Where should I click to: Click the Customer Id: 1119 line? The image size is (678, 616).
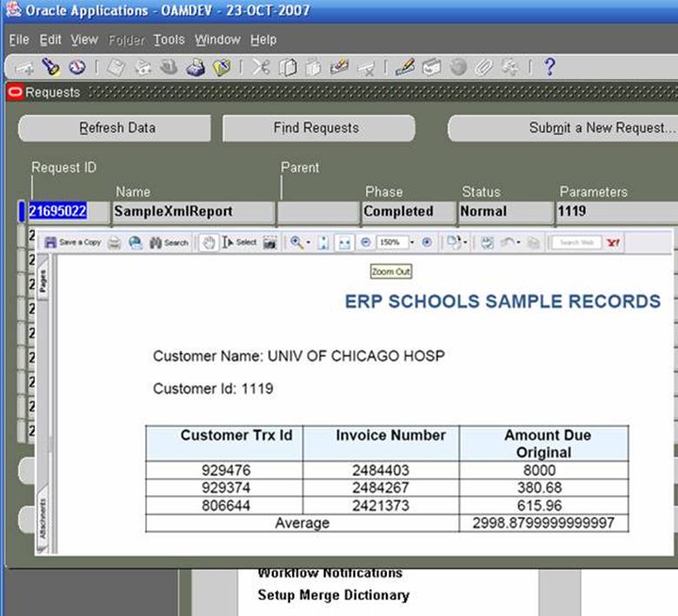pyautogui.click(x=213, y=388)
